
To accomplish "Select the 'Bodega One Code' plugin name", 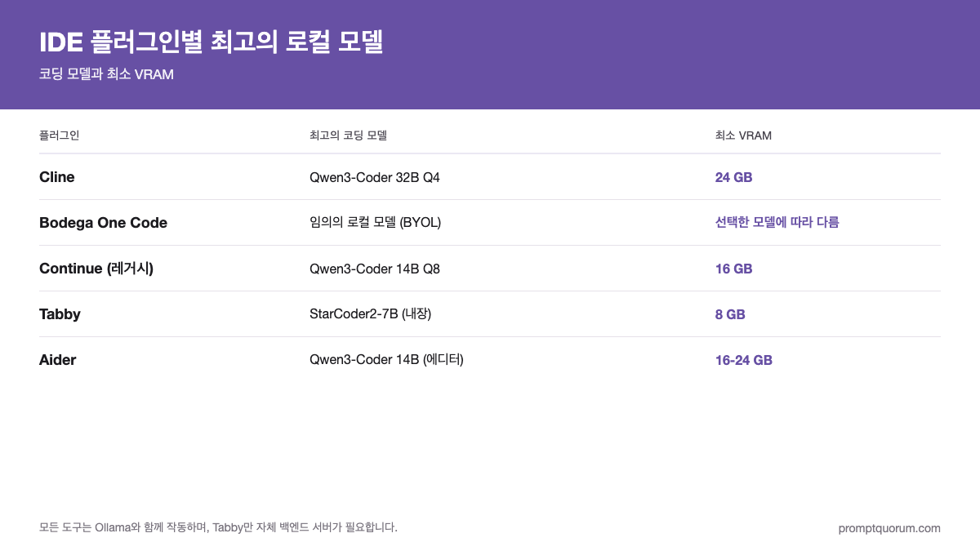I will 103,223.
